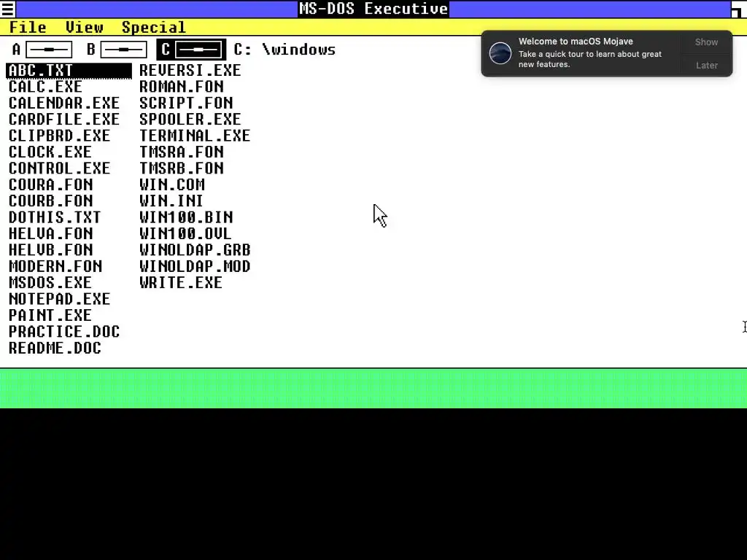The height and width of the screenshot is (560, 747).
Task: Select PAINT.EXE
Action: 50,315
